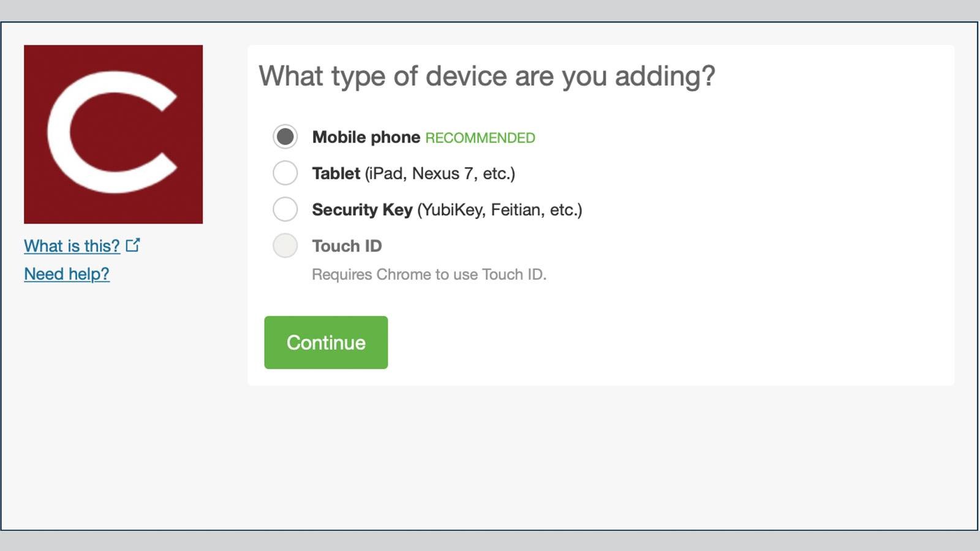
Task: Select the Mobile phone radio button circle
Action: (285, 137)
